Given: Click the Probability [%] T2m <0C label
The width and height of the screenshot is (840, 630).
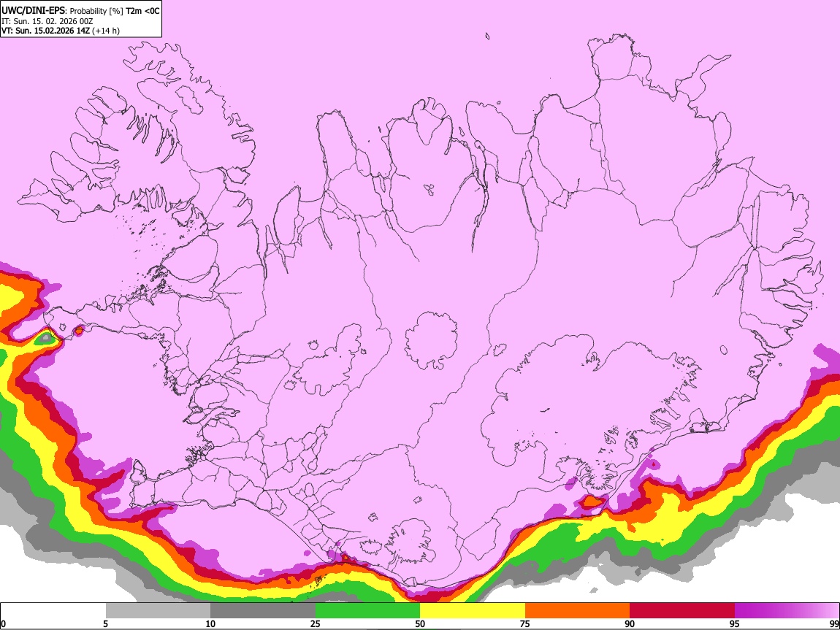Looking at the screenshot, I should [x=115, y=11].
